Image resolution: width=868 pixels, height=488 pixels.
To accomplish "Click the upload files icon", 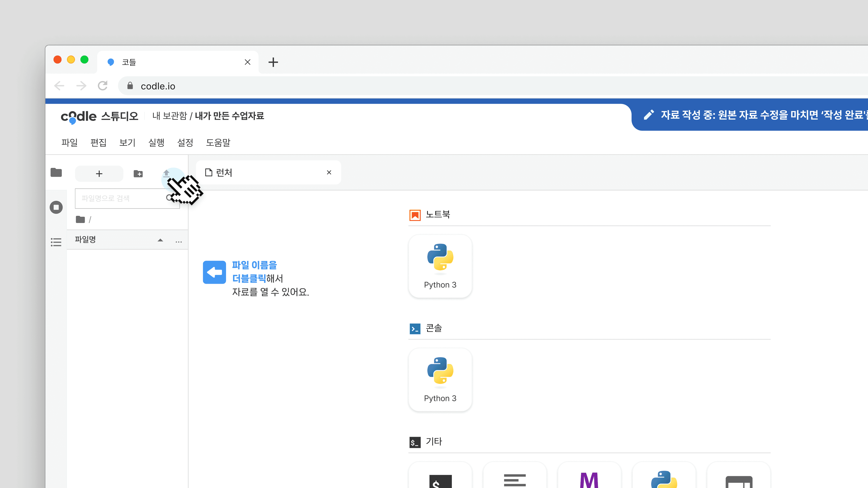I will tap(166, 174).
